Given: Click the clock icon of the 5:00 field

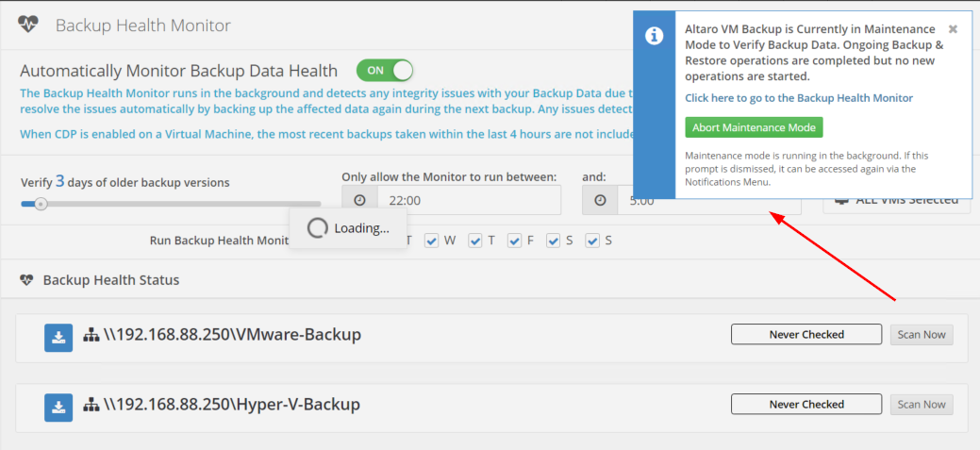Looking at the screenshot, I should [x=599, y=200].
